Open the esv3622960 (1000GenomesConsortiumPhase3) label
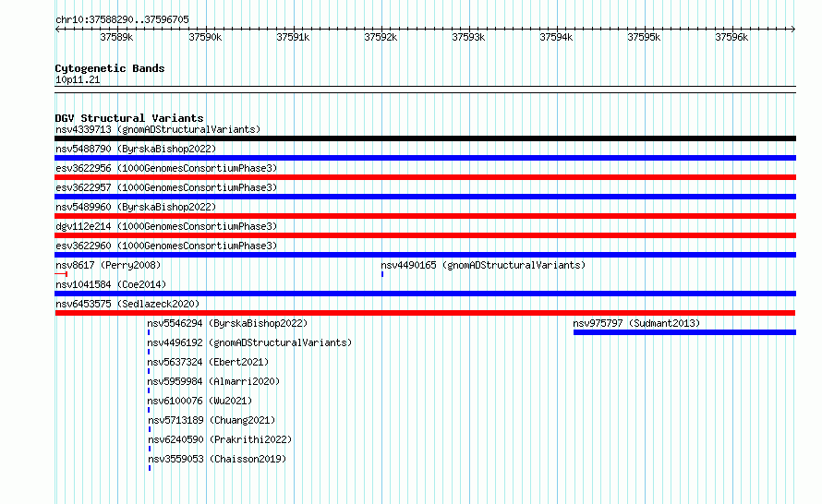This screenshot has height=504, width=822. (166, 246)
